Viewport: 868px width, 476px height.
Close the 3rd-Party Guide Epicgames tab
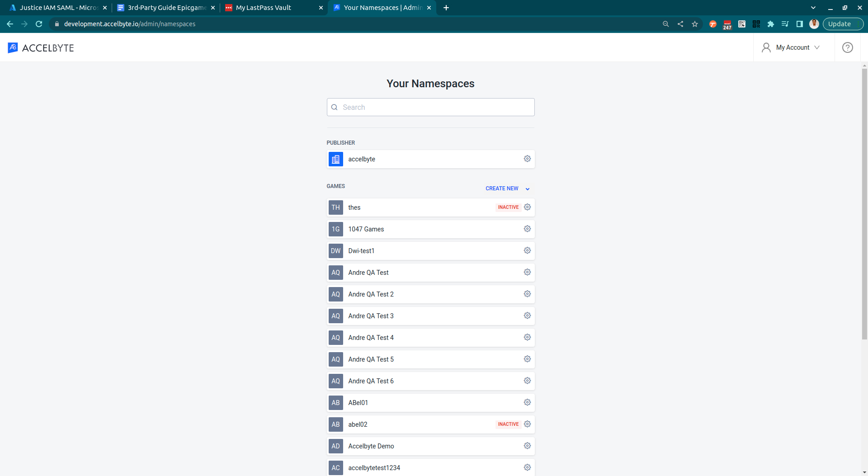tap(213, 8)
